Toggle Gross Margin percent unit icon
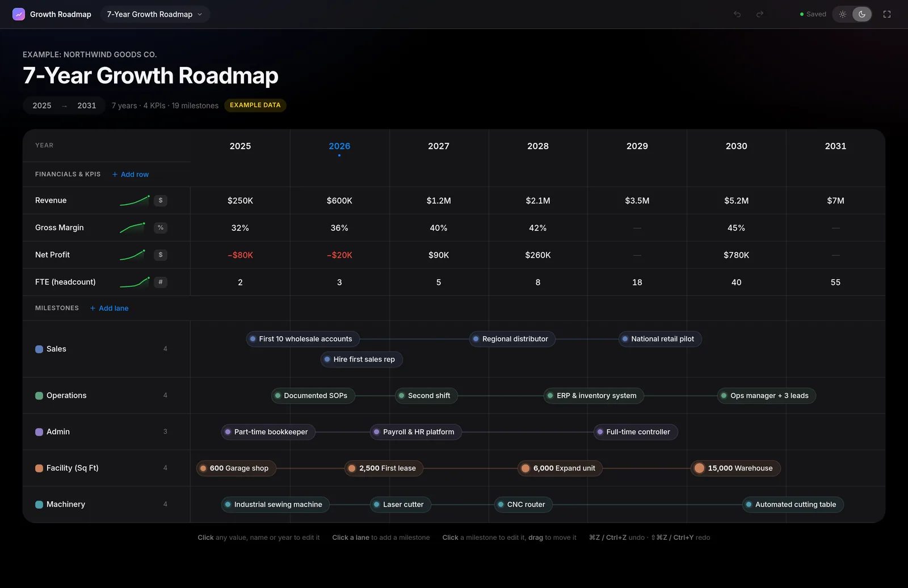 tap(161, 227)
